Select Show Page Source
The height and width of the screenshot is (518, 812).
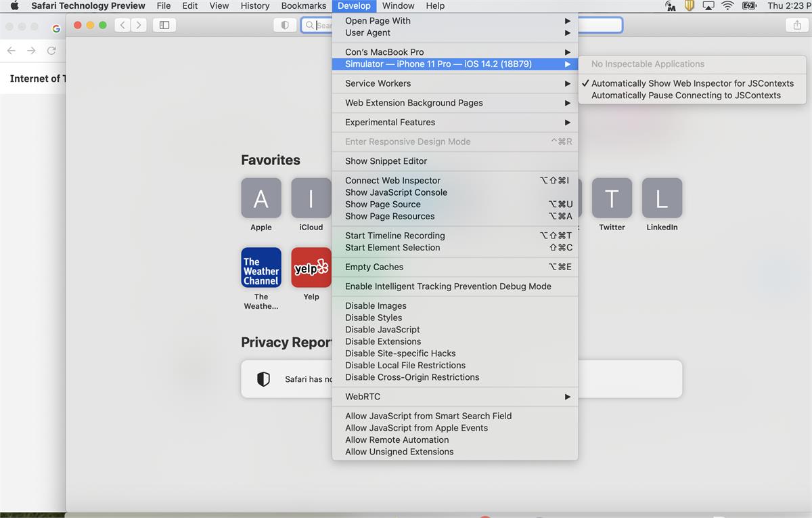coord(455,204)
